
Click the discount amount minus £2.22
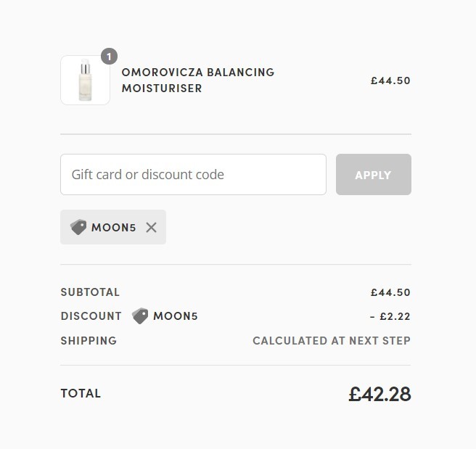pyautogui.click(x=390, y=316)
